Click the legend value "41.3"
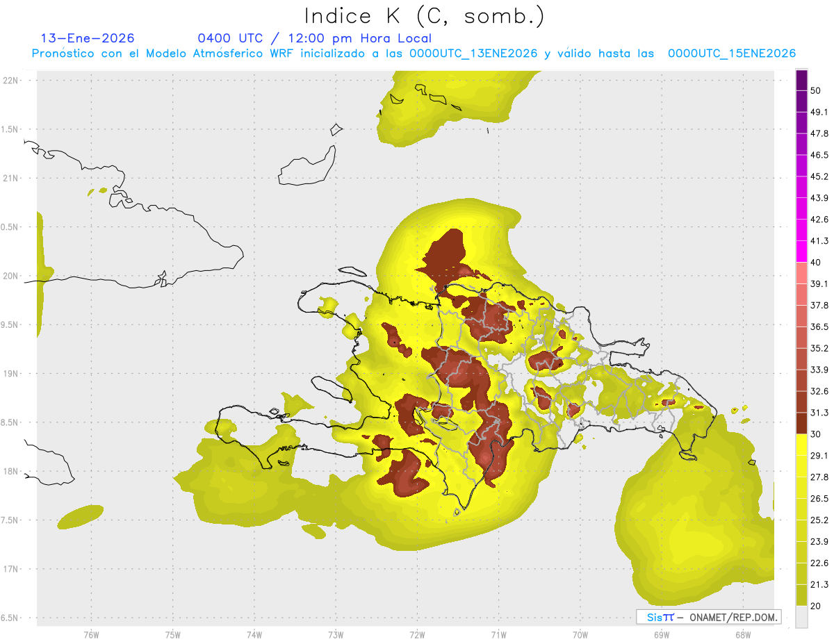 point(819,241)
